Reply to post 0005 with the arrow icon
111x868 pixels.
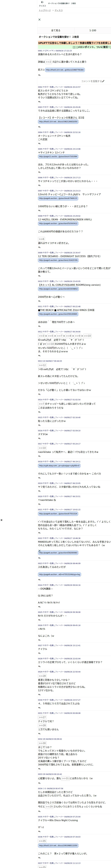coord(39,172)
